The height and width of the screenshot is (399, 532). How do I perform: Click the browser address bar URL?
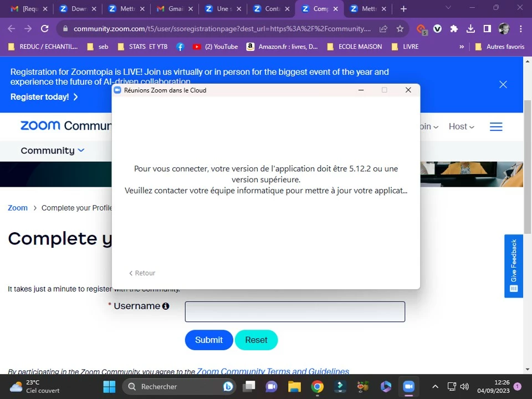222,29
